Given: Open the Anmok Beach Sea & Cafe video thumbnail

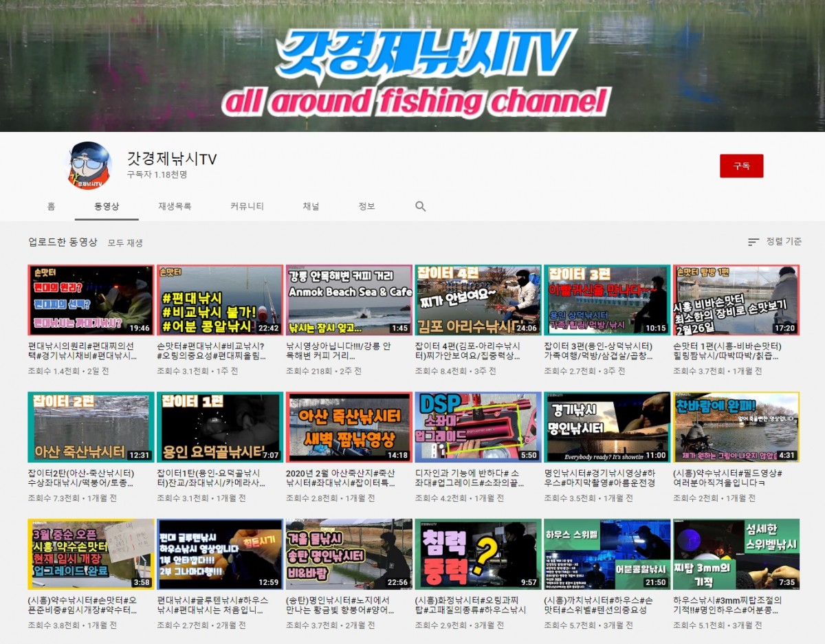Looking at the screenshot, I should click(x=349, y=300).
